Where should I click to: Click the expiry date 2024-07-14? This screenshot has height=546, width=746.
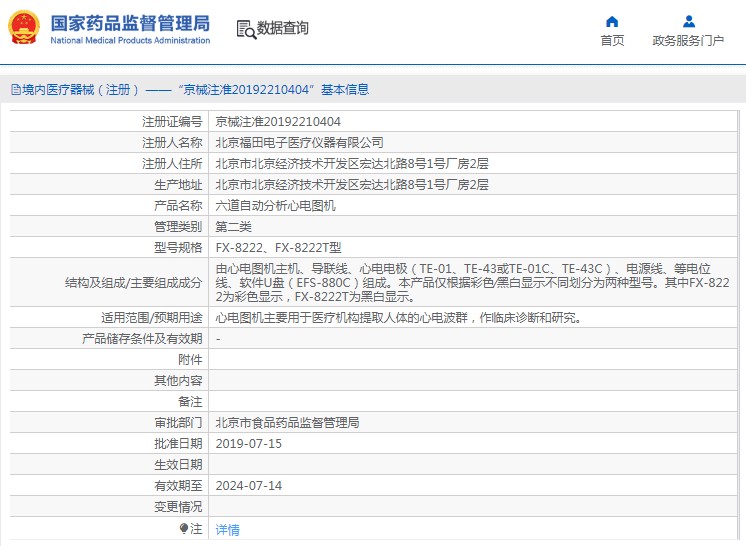tap(249, 485)
